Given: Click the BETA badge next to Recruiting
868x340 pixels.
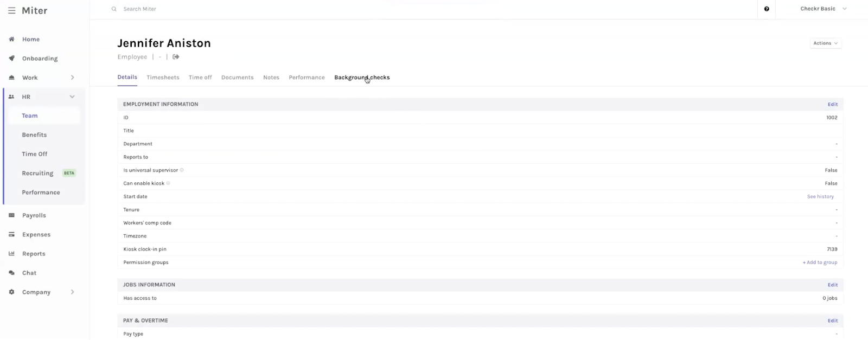Looking at the screenshot, I should tap(69, 174).
